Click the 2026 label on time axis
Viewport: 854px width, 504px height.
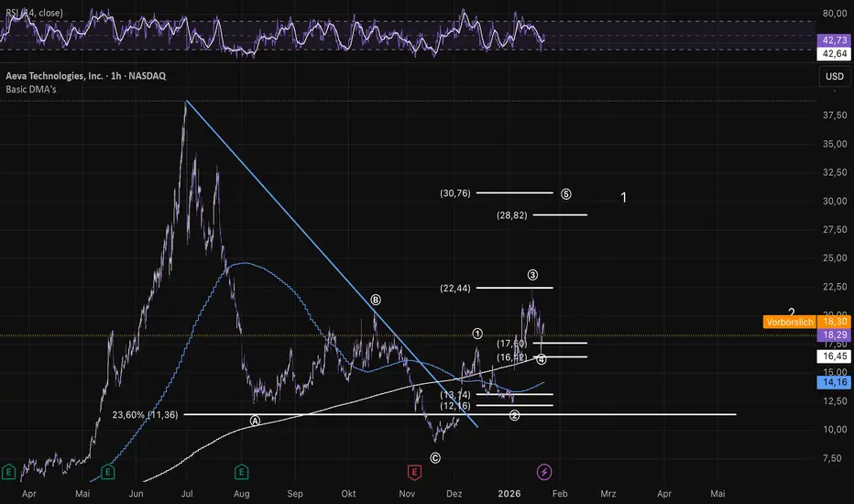pyautogui.click(x=509, y=494)
